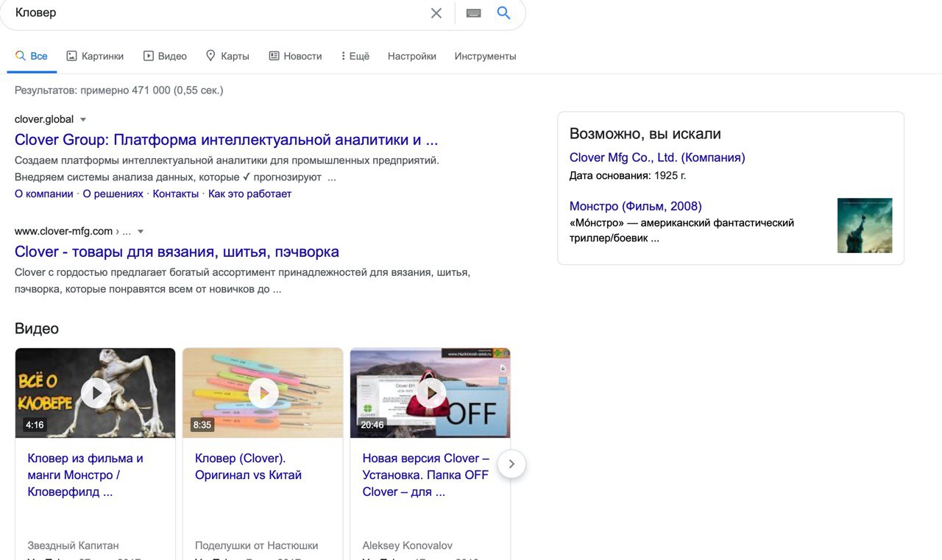The image size is (942, 560).
Task: Play the crochet hooks video thumbnail
Action: [x=263, y=393]
